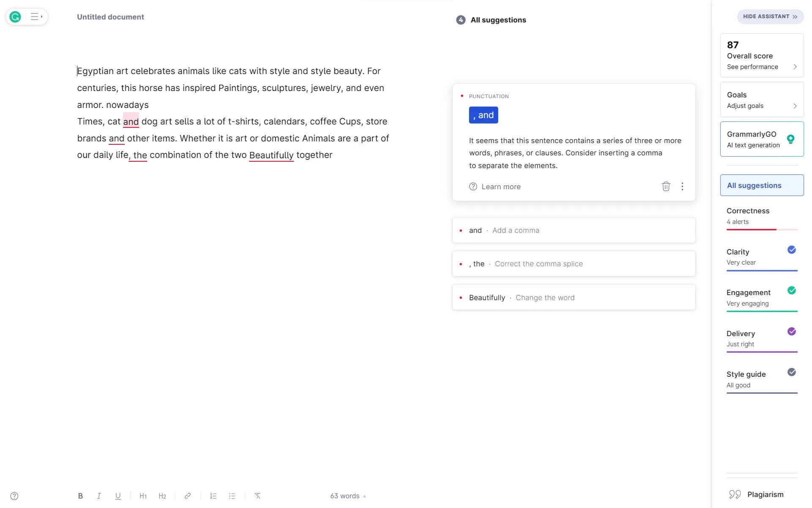Click the unordered list icon
Viewport: 812px width, 508px height.
[x=232, y=496]
